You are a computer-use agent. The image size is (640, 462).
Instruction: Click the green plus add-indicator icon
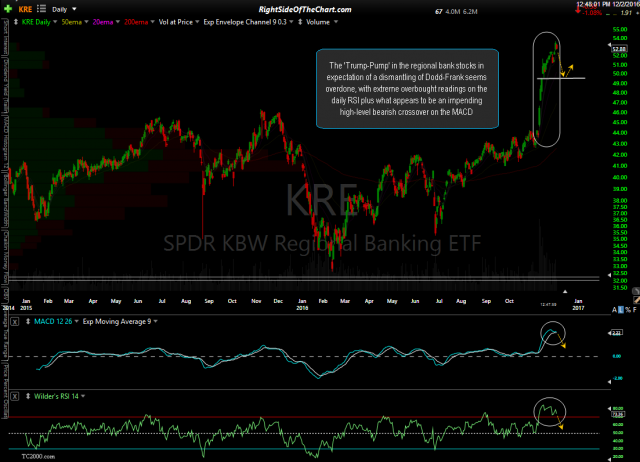(8, 9)
